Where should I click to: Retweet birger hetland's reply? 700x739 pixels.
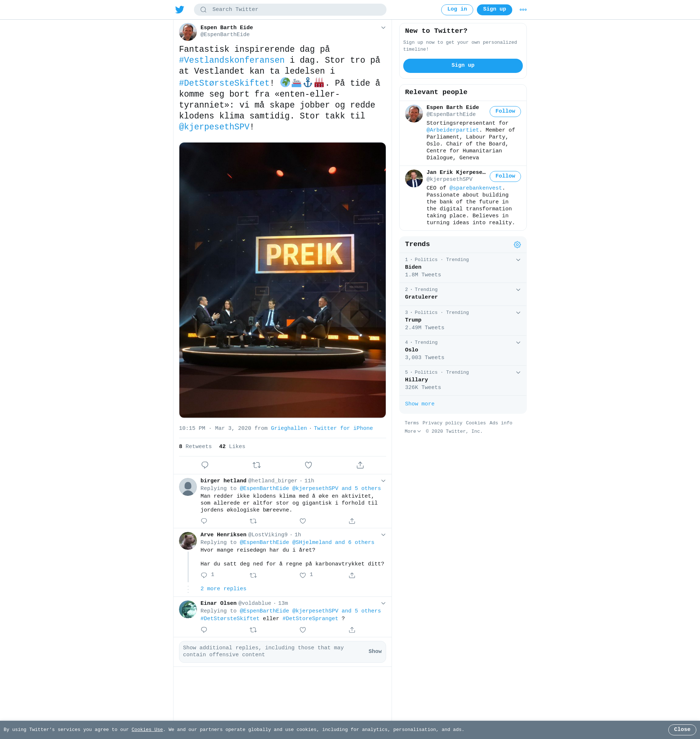tap(253, 521)
